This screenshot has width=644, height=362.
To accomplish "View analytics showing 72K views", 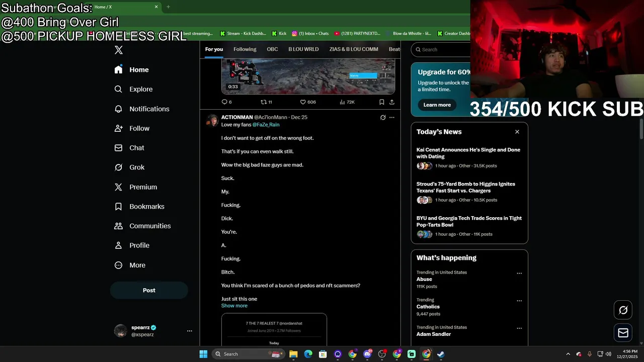I will click(347, 102).
